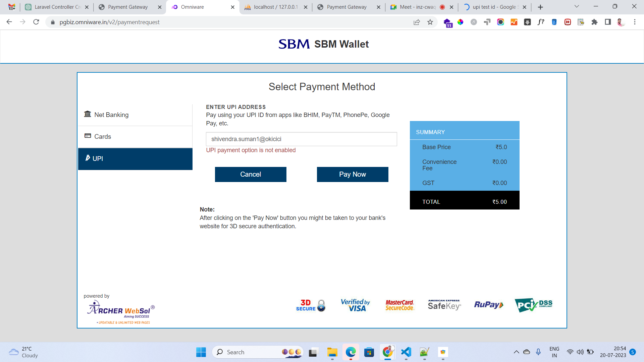
Task: Toggle the browser side panel
Action: pyautogui.click(x=608, y=22)
